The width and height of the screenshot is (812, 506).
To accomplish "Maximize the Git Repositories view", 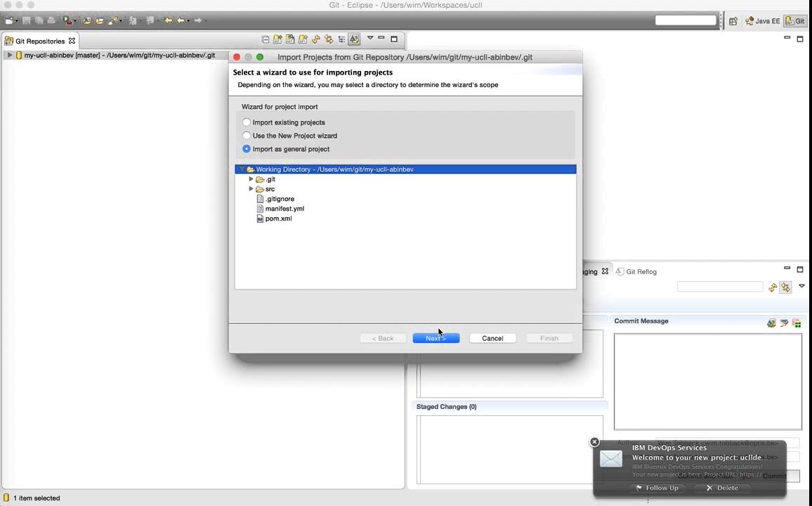I will point(394,39).
